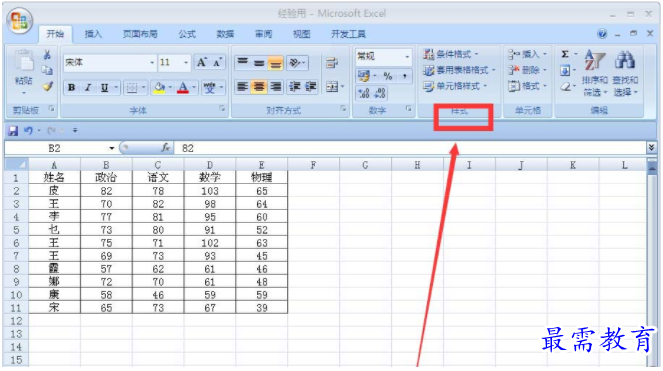This screenshot has width=663, height=371.
Task: Apply yellow fill color bucket
Action: pyautogui.click(x=159, y=88)
